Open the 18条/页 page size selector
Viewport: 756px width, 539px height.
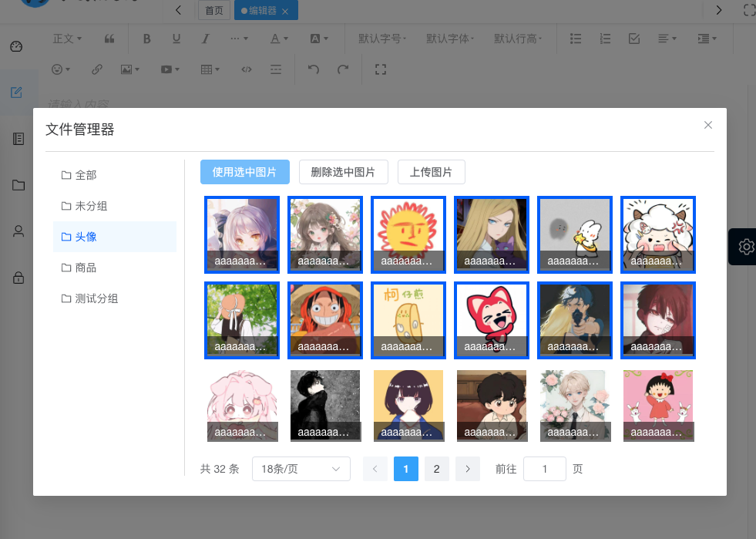301,469
